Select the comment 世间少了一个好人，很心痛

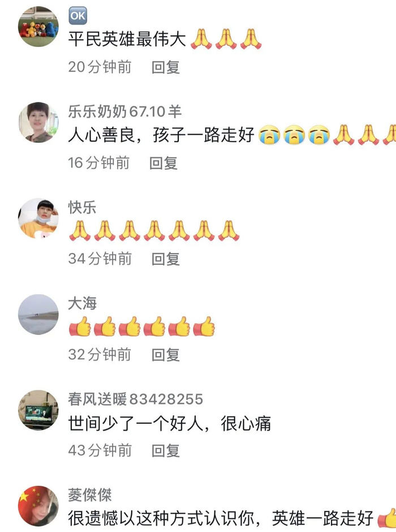coord(170,423)
